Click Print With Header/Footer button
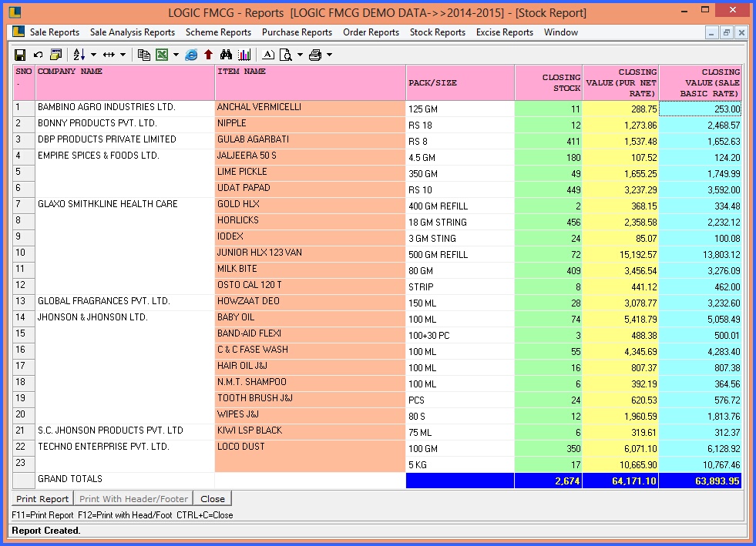756x546 pixels. click(x=133, y=499)
